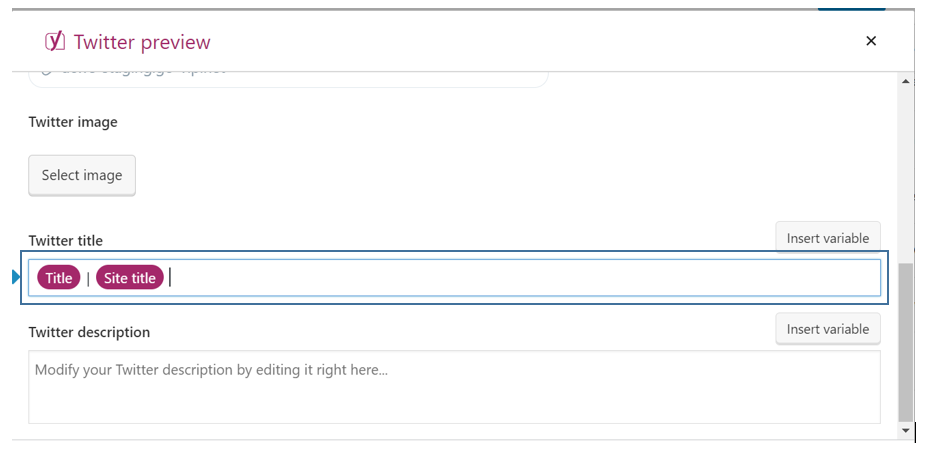
Task: Insert variable into Twitter title
Action: pos(827,238)
